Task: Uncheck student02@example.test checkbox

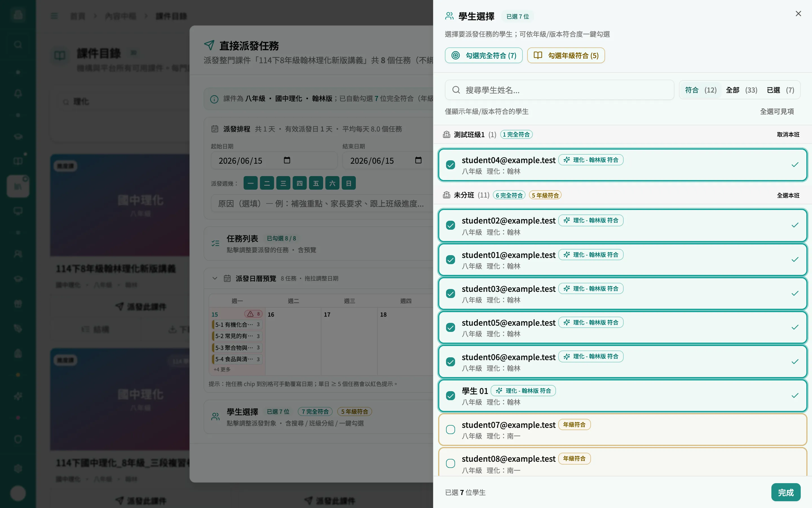Action: [450, 225]
